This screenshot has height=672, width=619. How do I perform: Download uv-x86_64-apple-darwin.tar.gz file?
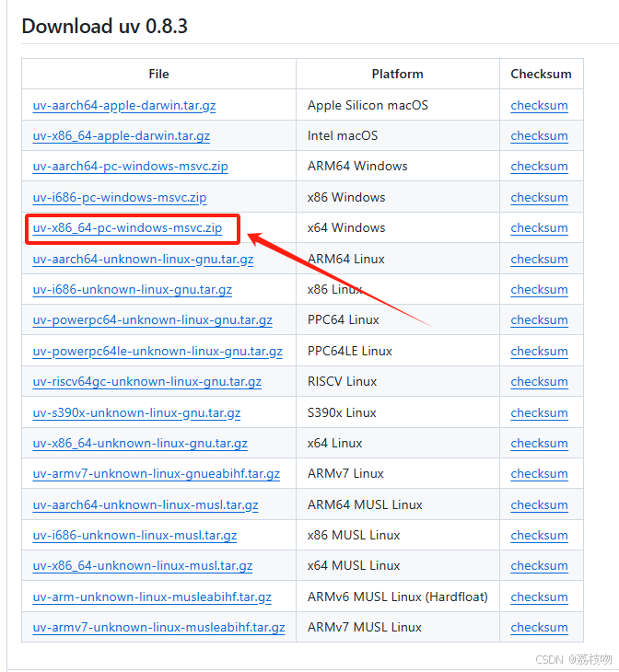122,136
